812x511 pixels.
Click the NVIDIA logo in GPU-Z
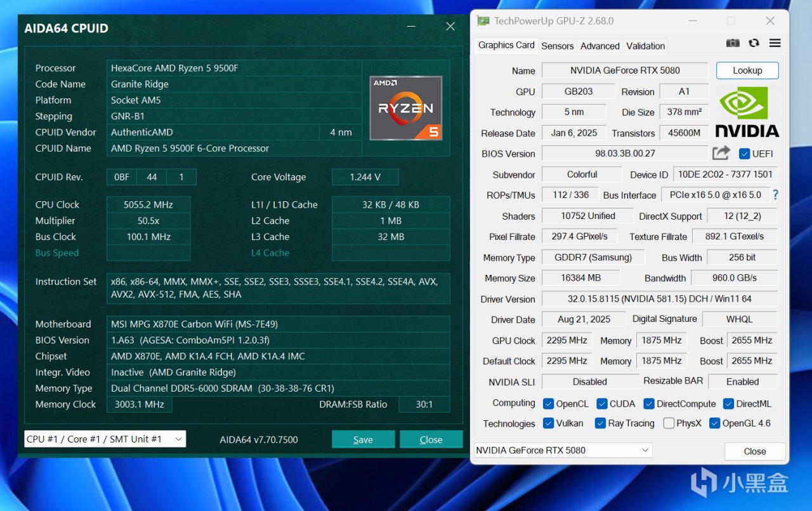747,112
